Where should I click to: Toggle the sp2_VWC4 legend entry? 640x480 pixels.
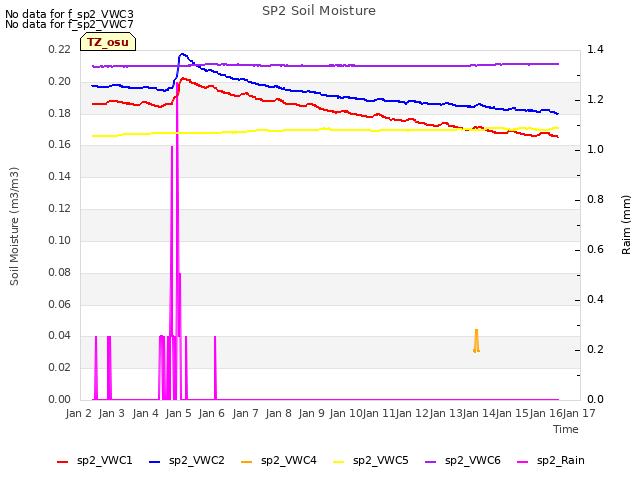pos(279,461)
